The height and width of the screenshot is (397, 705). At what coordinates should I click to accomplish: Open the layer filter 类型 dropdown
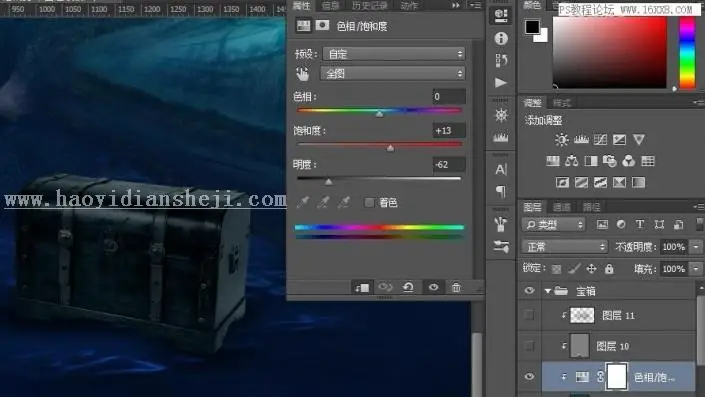tap(553, 224)
